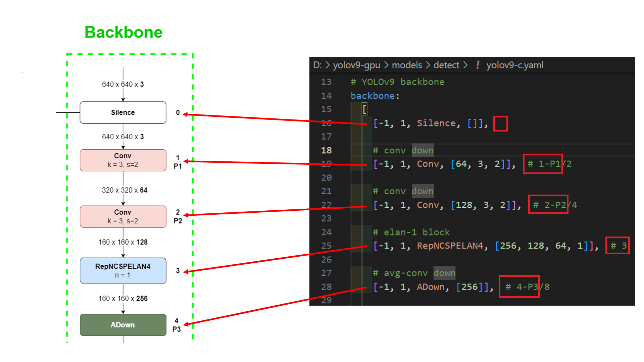
Task: Click the '# 3' comment on line 25
Action: (618, 246)
